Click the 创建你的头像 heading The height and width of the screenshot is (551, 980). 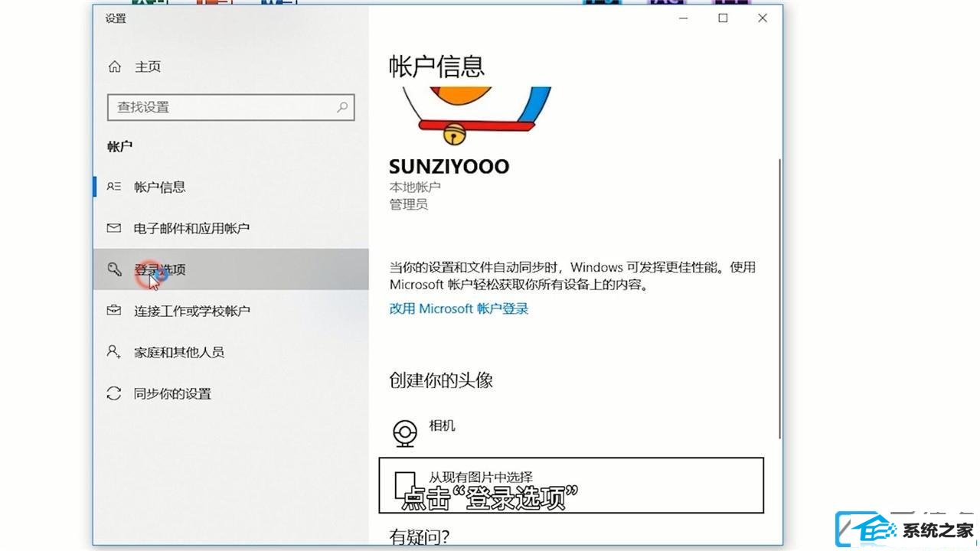(x=441, y=380)
